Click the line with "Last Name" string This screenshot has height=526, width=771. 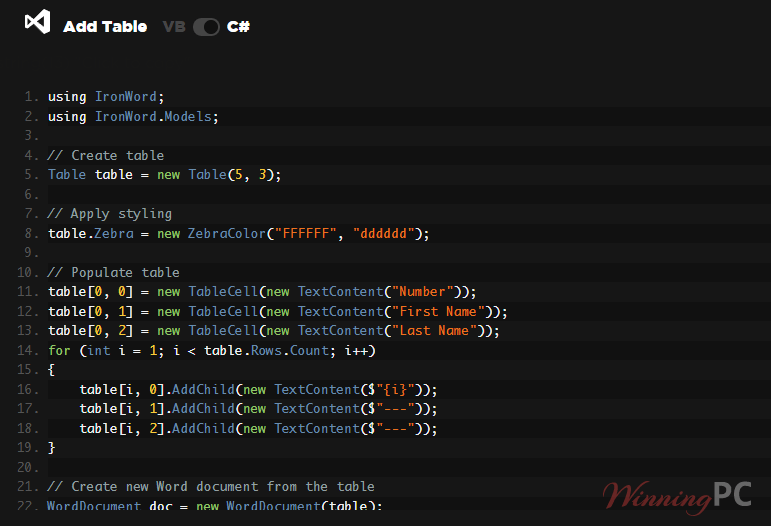click(274, 331)
